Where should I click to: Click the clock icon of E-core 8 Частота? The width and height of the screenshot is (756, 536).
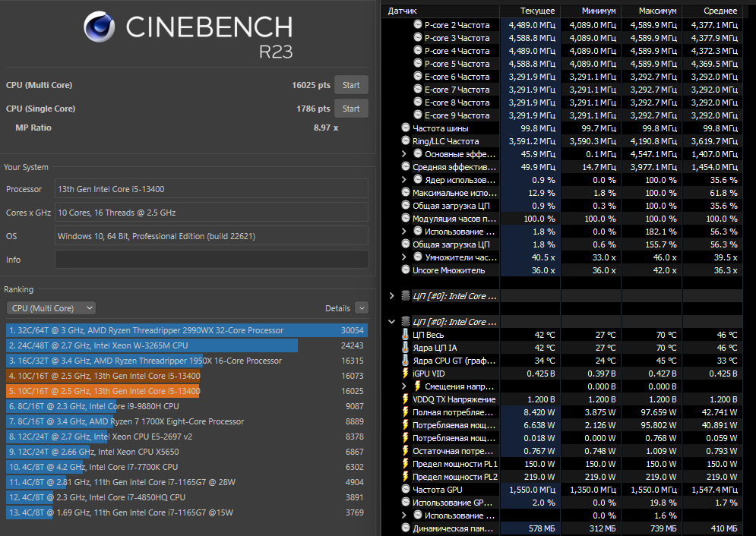point(418,102)
